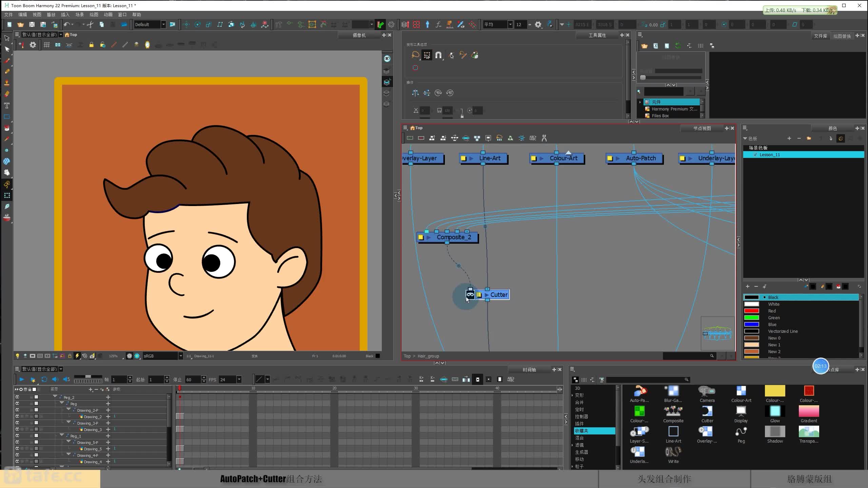
Task: Click the search icon in node library
Action: tap(686, 380)
